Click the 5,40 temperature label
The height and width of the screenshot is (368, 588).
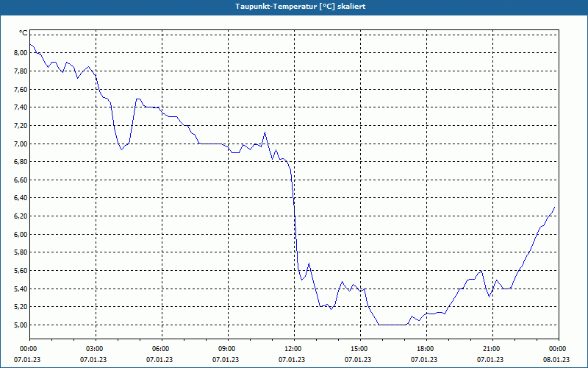21,289
